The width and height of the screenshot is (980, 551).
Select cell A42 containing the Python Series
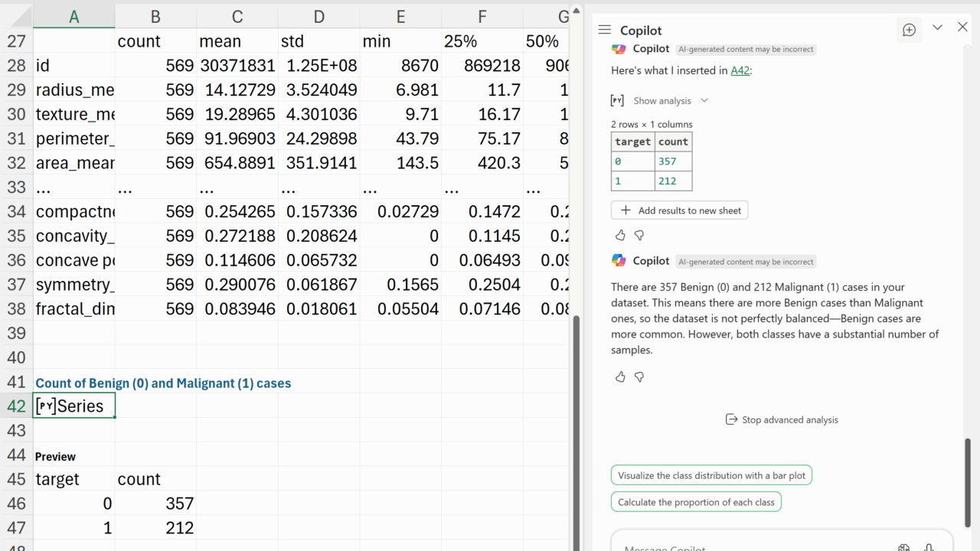tap(74, 406)
